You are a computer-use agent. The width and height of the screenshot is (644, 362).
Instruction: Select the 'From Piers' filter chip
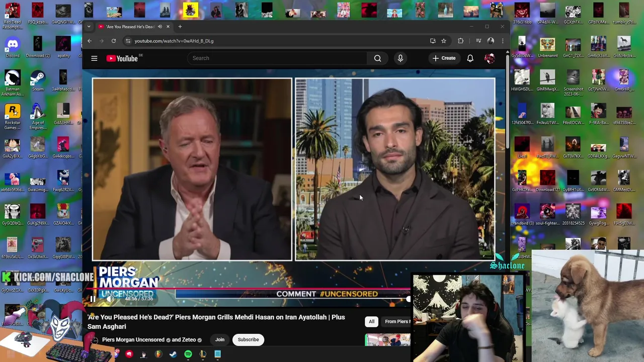coord(397,321)
